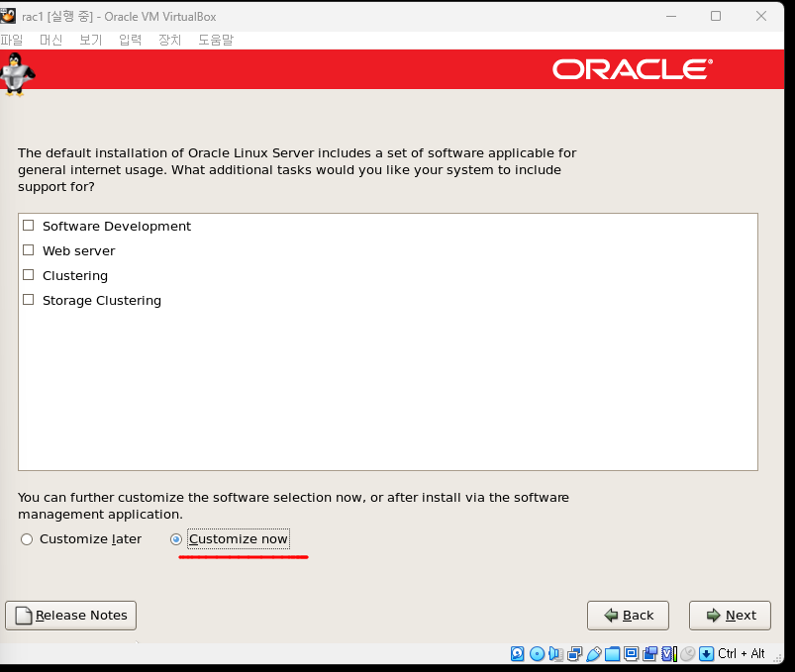Screen dimensions: 795x672
Task: Click the network adapters status icon
Action: pyautogui.click(x=574, y=654)
